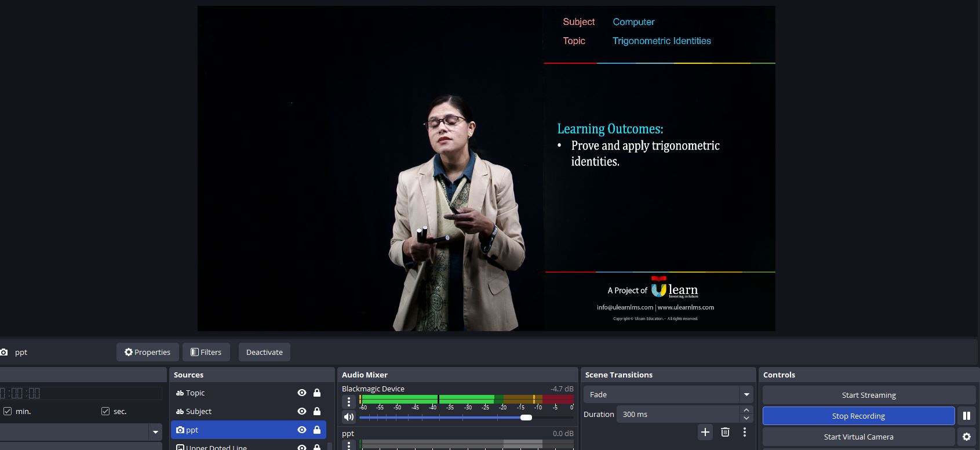Click the "Computer" subject text in preview
The width and height of the screenshot is (980, 450).
point(633,22)
